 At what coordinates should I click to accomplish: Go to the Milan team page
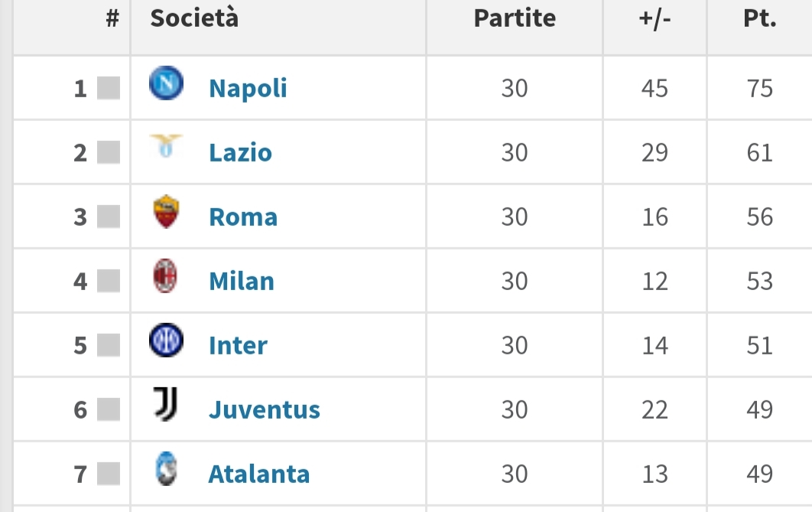[x=242, y=282]
